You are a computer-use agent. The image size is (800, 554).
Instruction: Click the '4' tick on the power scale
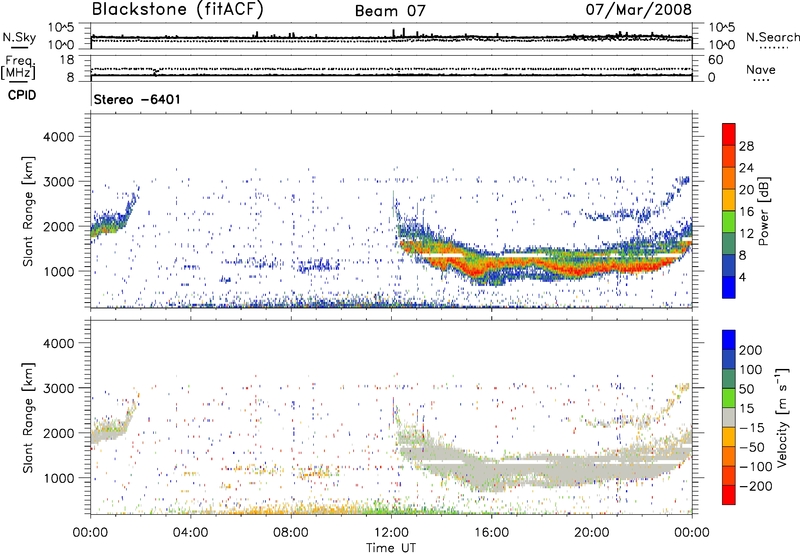[x=743, y=277]
